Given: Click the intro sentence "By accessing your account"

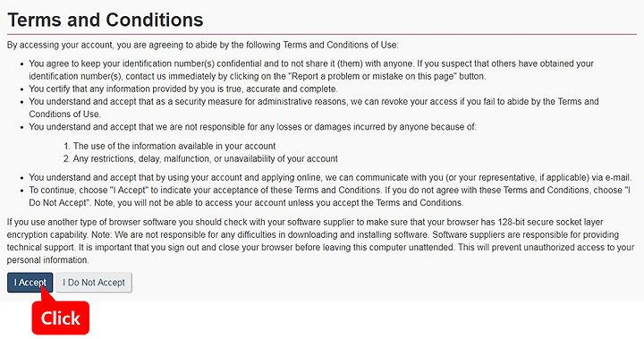Looking at the screenshot, I should [x=202, y=45].
